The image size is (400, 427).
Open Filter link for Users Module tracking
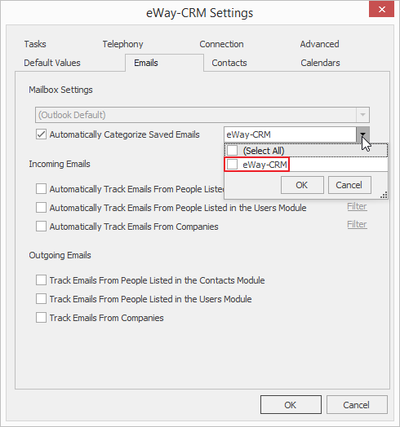[357, 206]
